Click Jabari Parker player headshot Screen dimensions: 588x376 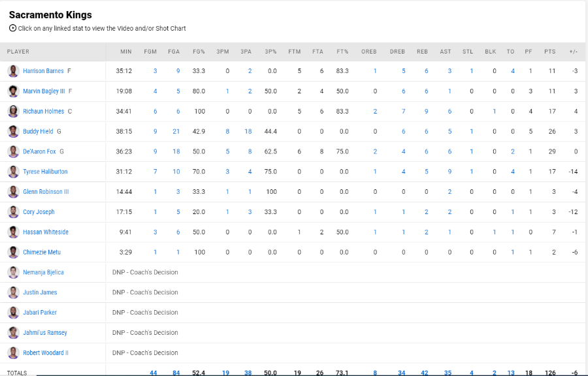14,312
